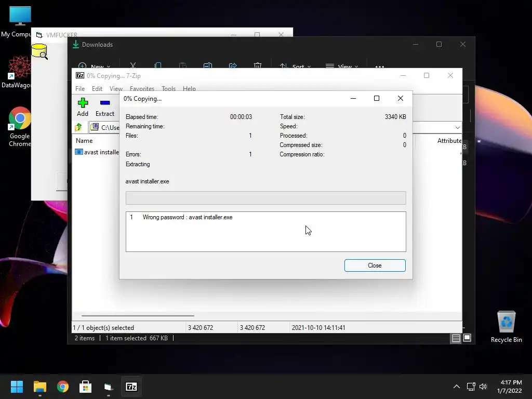This screenshot has width=532, height=399.
Task: Open the Windows Start menu
Action: [17, 387]
